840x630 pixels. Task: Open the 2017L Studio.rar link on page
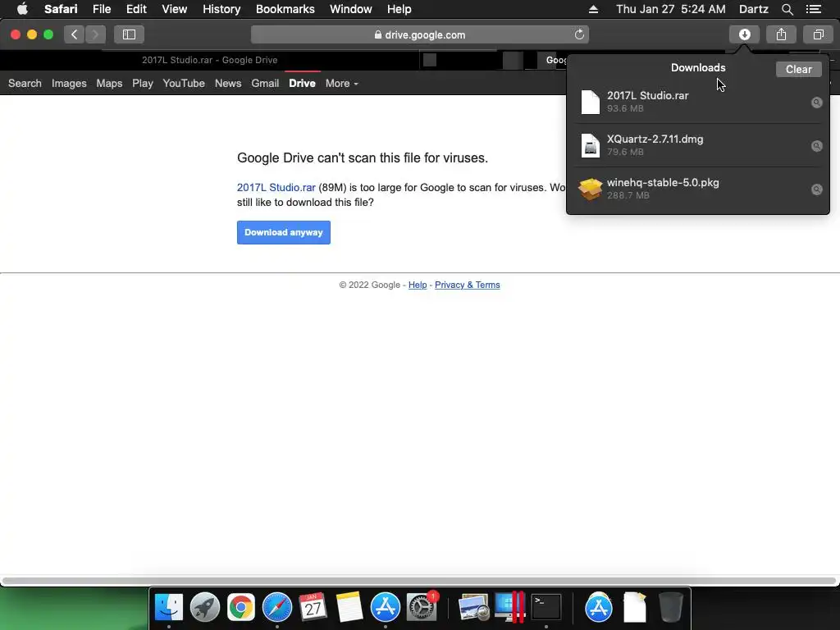click(276, 188)
